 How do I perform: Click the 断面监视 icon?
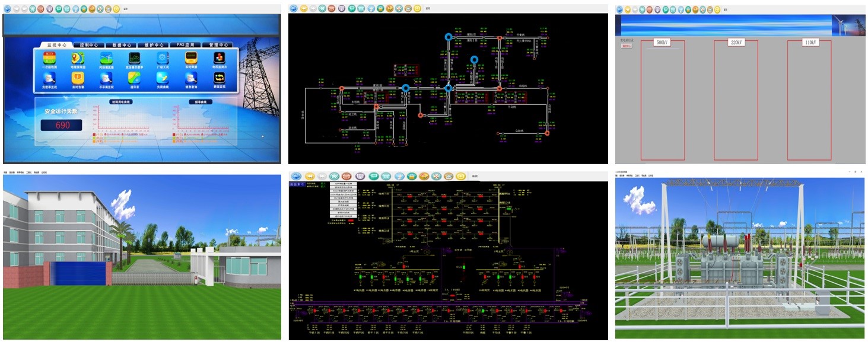pyautogui.click(x=220, y=78)
